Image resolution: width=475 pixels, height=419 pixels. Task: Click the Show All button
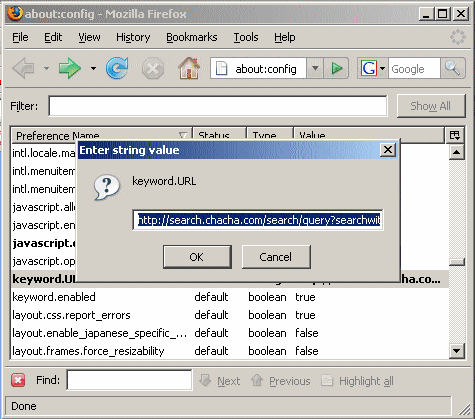[x=431, y=106]
